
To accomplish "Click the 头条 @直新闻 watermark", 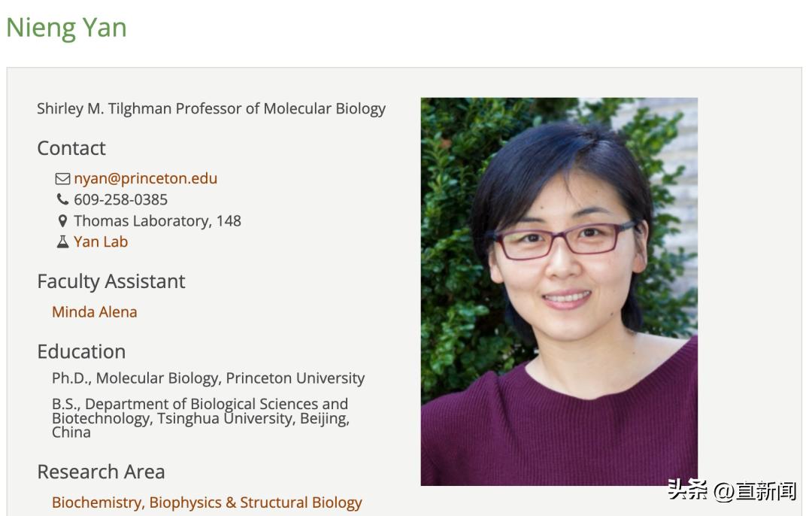I will [731, 491].
